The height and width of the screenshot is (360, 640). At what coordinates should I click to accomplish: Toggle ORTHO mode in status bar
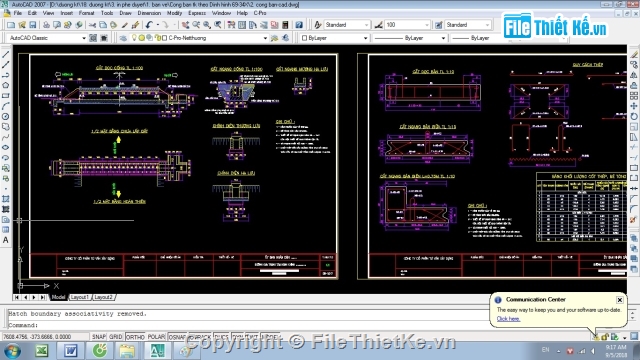click(x=135, y=337)
